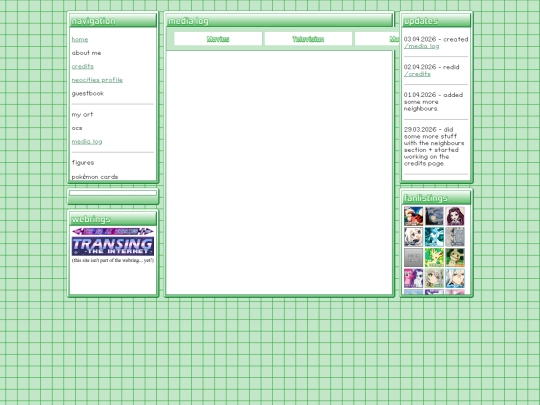Open the my art navigation item
The width and height of the screenshot is (540, 405).
click(x=82, y=114)
